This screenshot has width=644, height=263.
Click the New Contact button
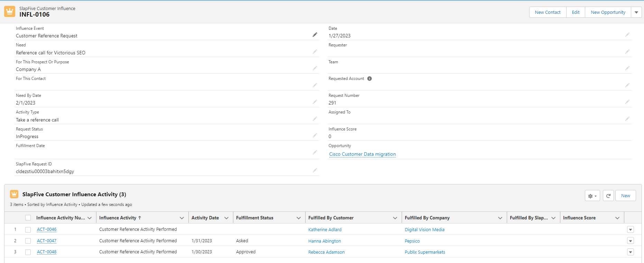coord(548,12)
